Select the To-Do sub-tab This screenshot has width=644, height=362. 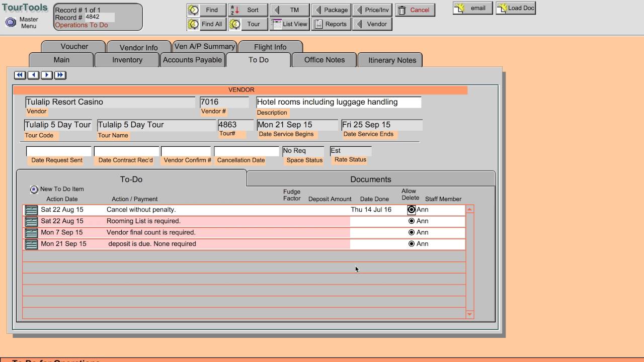coord(131,179)
